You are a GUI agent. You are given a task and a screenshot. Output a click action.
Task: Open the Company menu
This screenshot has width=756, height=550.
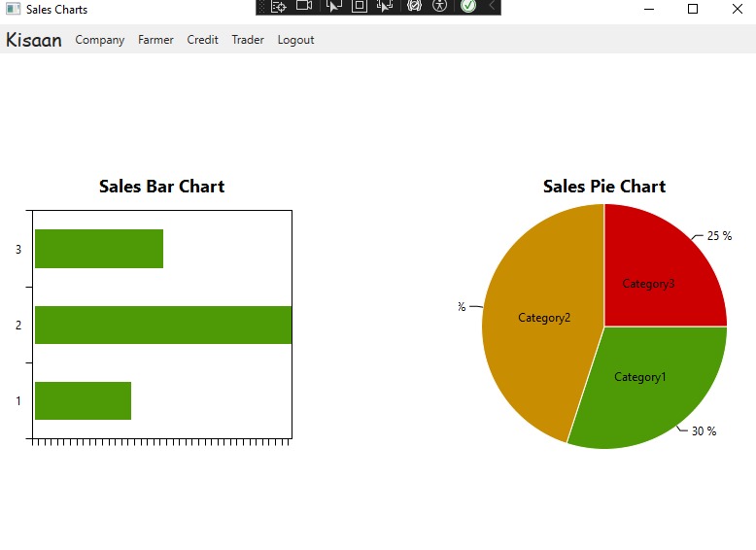pos(100,40)
